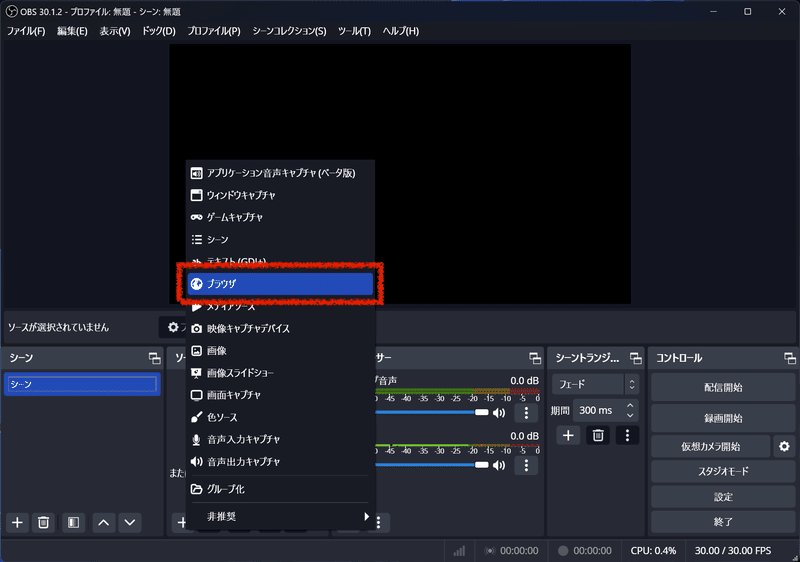Open scene filters icon in scene toolbar
This screenshot has width=800, height=562.
click(x=73, y=523)
